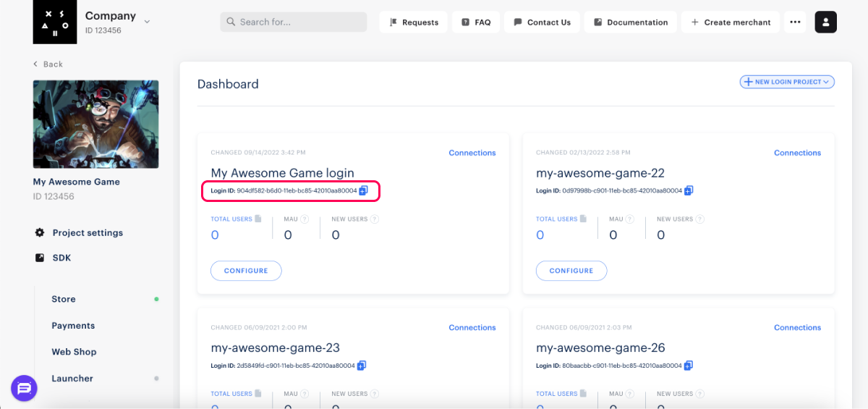Copy Login ID of My Awesome Game login
Viewport: 868px width, 409px height.
click(364, 190)
